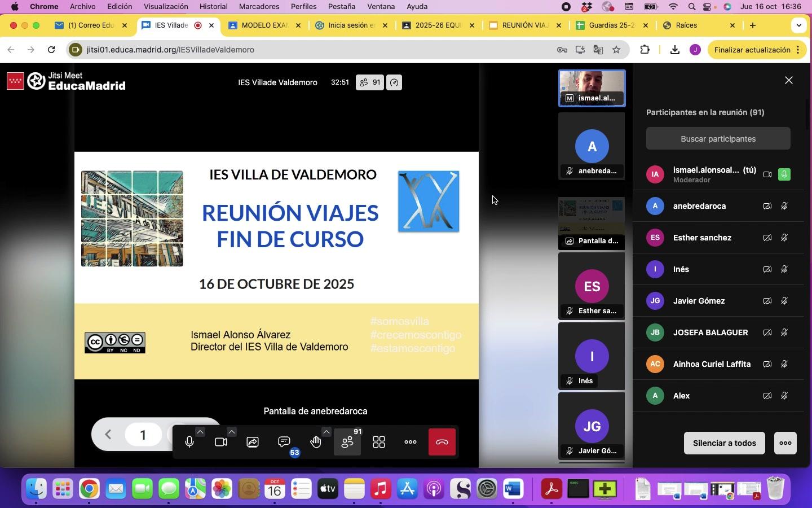Select ismael.al... video thumbnail in filmstrip

click(592, 88)
